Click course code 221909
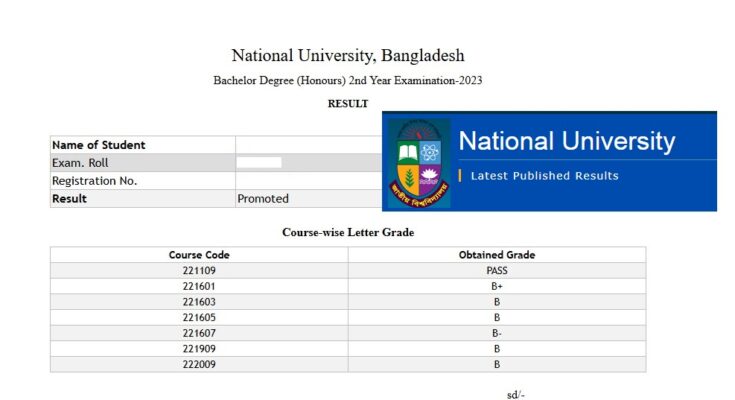Viewport: 735px width, 400px height. 199,348
